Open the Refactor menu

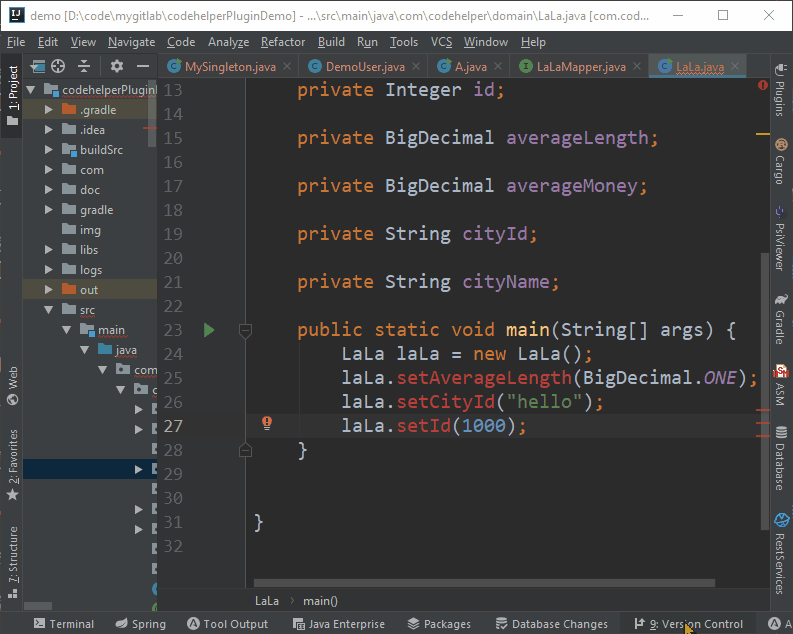[283, 42]
